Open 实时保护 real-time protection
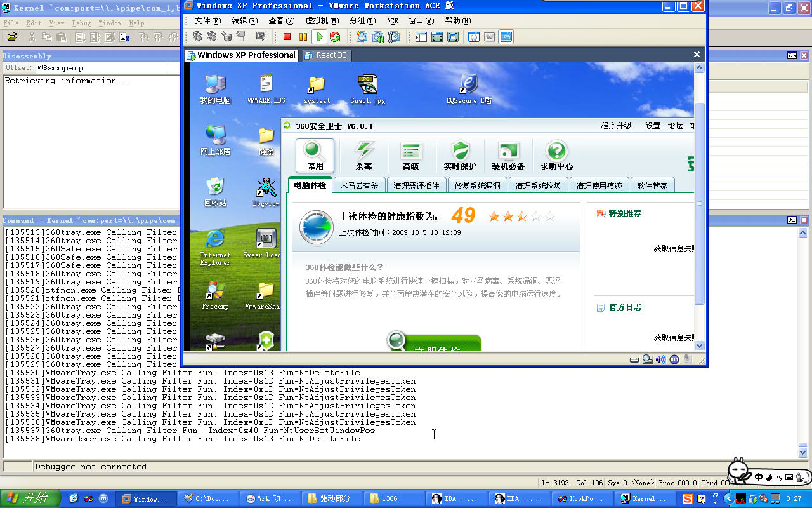The height and width of the screenshot is (508, 812). [x=460, y=156]
